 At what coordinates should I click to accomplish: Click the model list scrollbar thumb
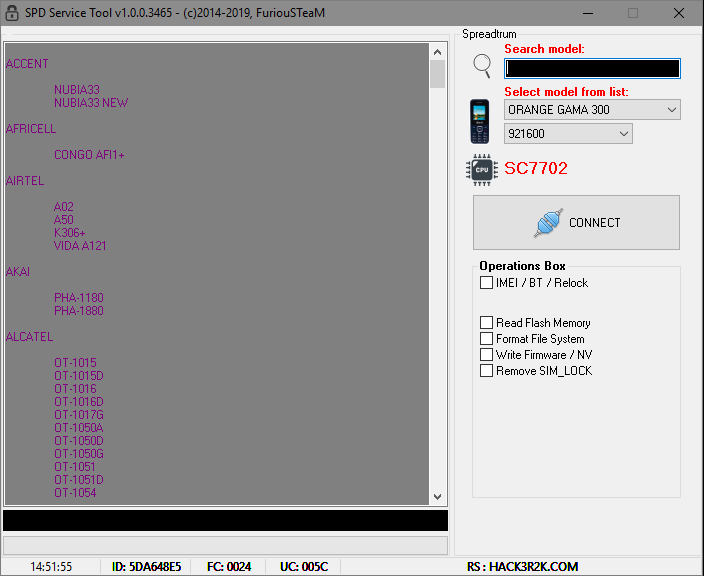coord(437,74)
